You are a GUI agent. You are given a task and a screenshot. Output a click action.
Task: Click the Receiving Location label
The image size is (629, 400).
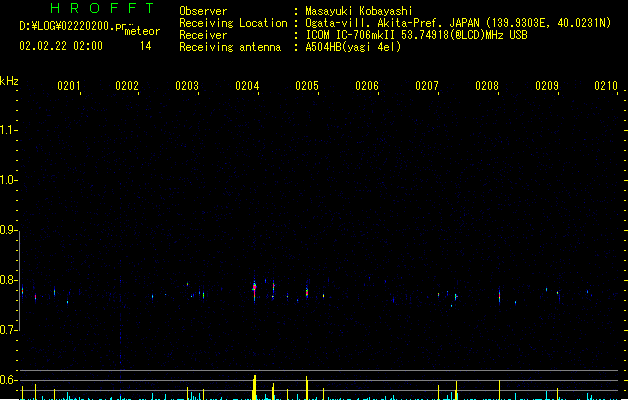(233, 23)
